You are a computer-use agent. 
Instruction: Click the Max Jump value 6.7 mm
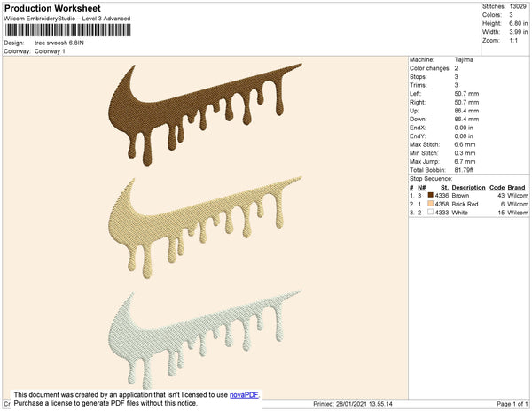pyautogui.click(x=465, y=161)
